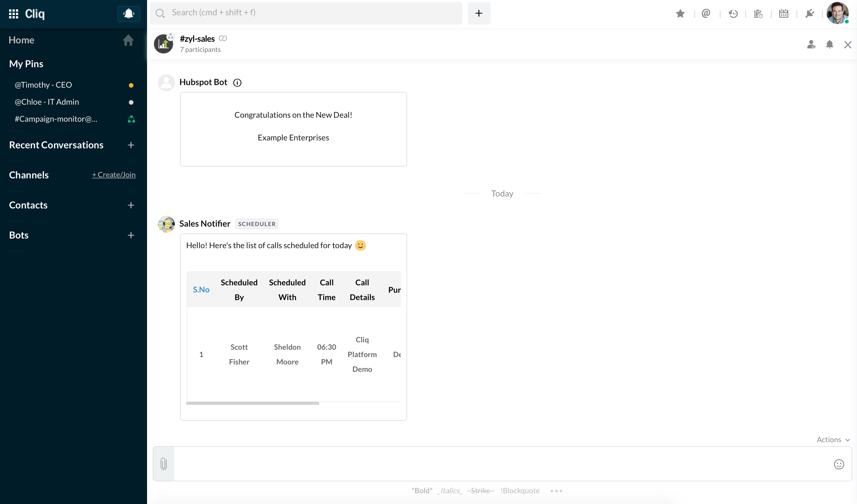Click the + Create/Join channels link
857x504 pixels.
(x=114, y=175)
